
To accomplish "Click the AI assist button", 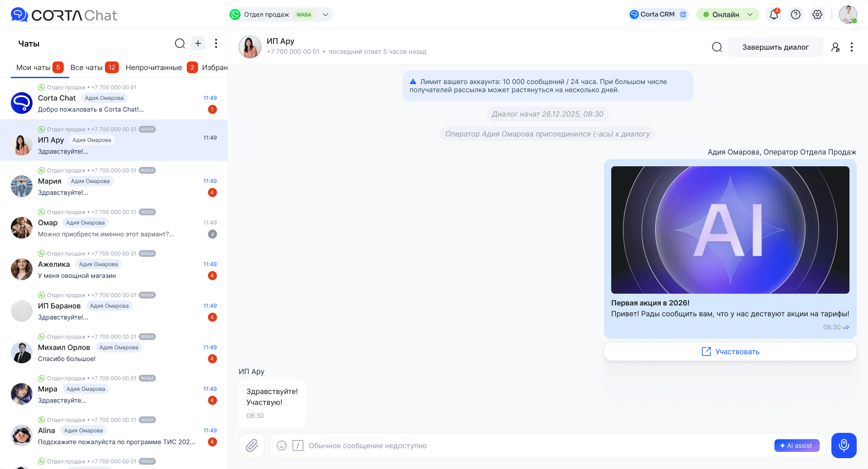I will (797, 446).
